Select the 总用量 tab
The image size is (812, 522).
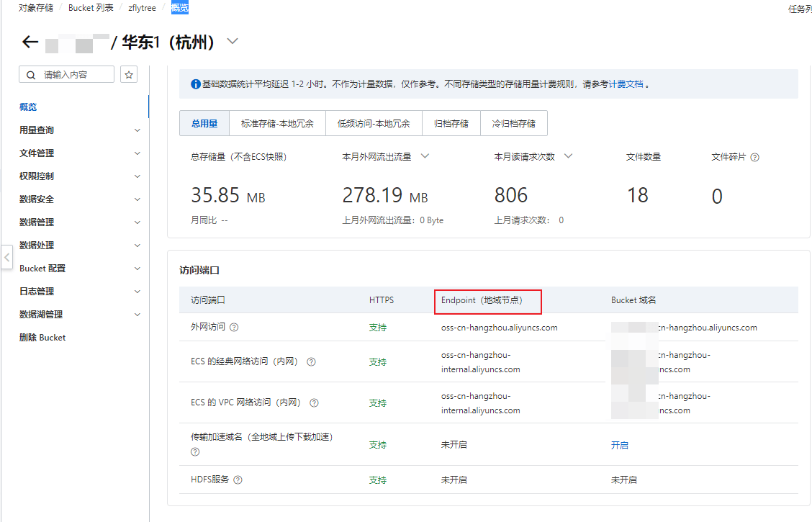pos(204,123)
